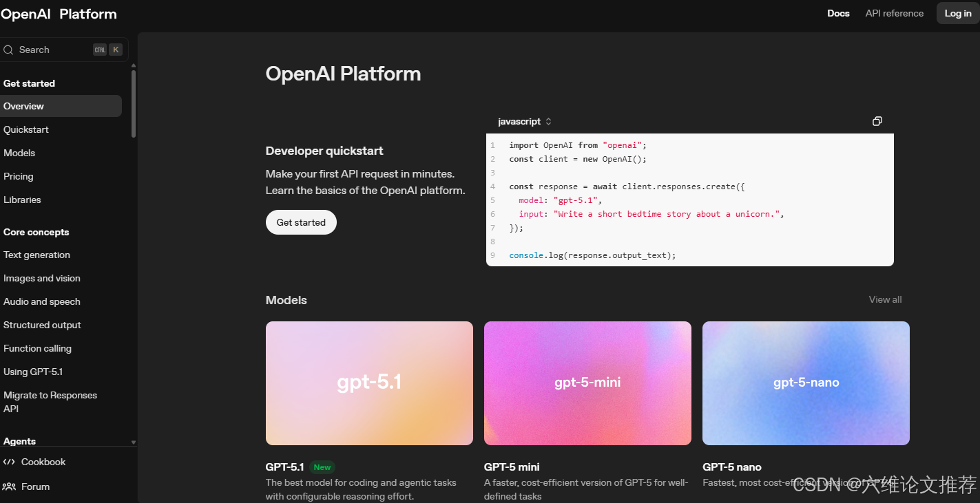This screenshot has height=503, width=980.
Task: Click the gpt-5-nano model card image
Action: [806, 383]
